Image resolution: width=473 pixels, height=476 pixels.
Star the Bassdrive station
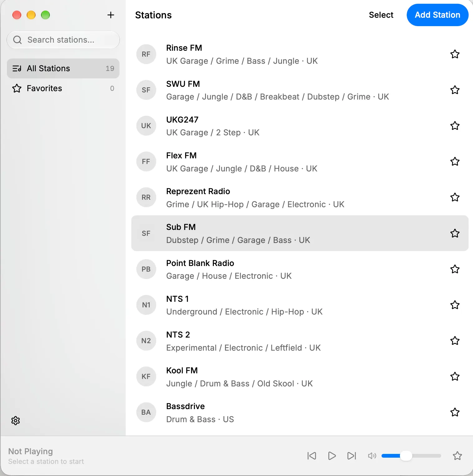[x=455, y=412]
